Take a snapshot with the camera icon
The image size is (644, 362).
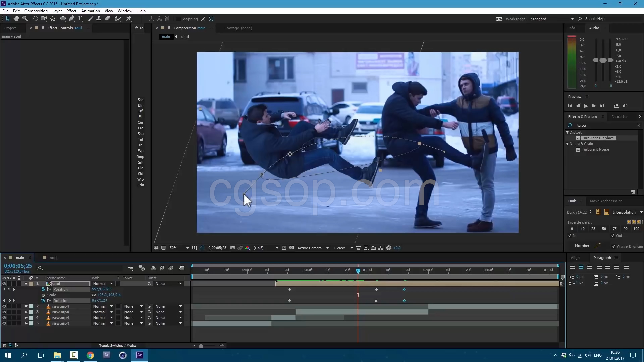tap(233, 248)
